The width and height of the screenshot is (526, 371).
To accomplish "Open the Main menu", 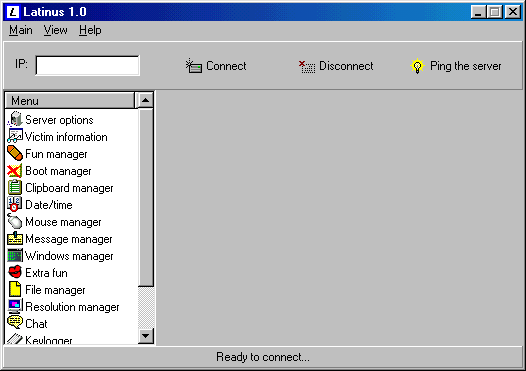I will [21, 30].
